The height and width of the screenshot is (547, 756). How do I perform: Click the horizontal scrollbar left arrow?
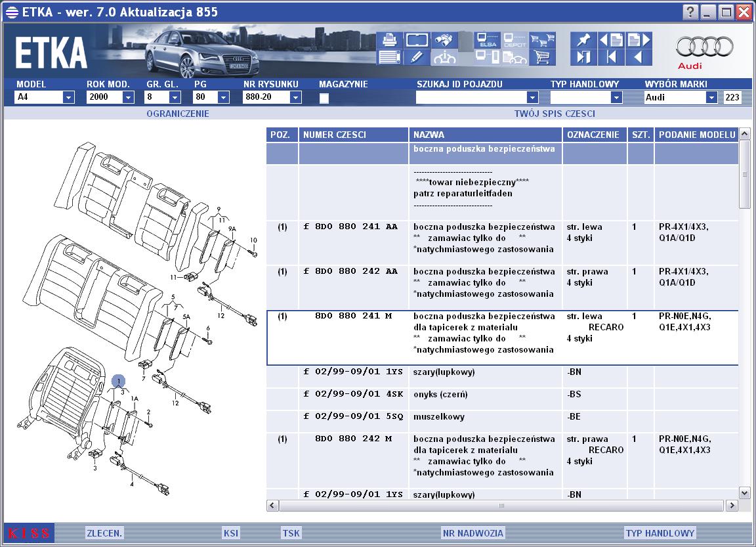[x=272, y=506]
